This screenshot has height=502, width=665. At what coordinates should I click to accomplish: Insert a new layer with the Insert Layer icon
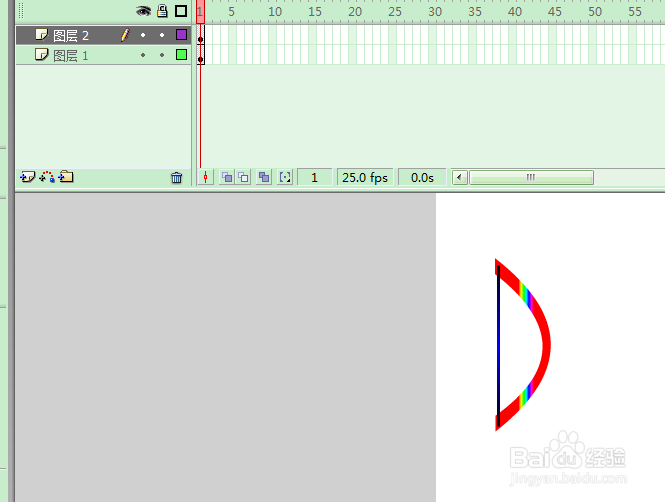28,177
